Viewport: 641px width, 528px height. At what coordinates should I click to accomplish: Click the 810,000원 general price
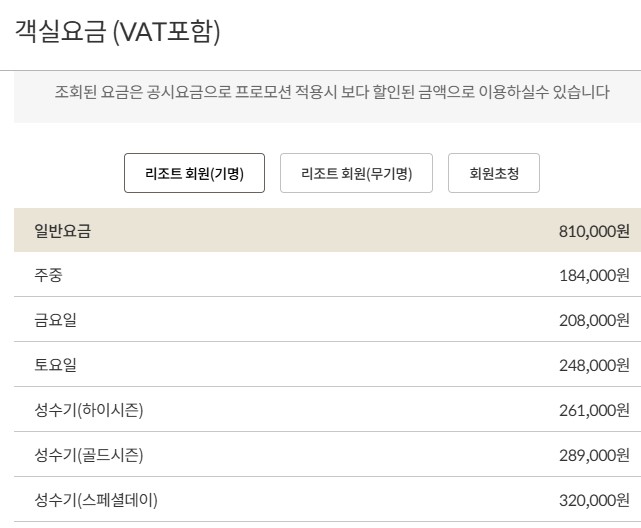pyautogui.click(x=594, y=231)
